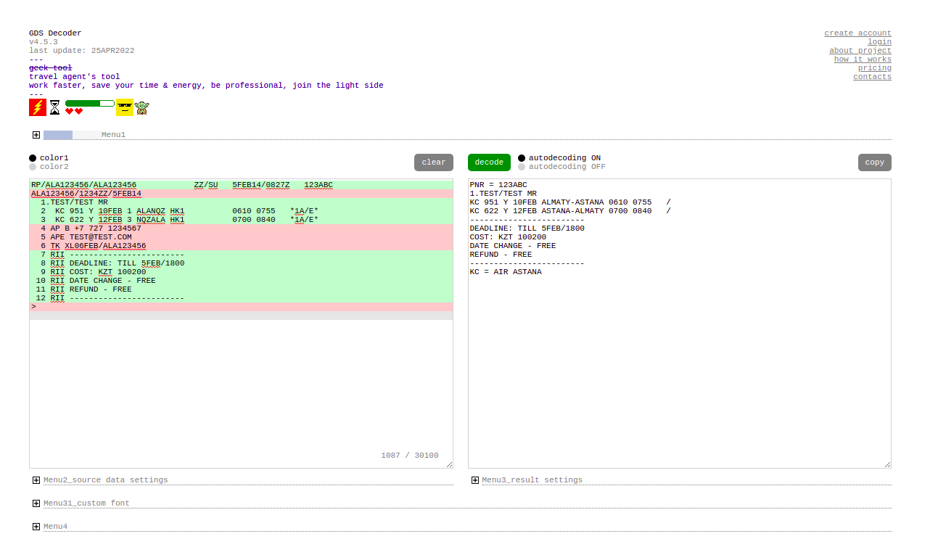Click the sunglasses smiley icon
This screenshot has height=560, width=946.
point(124,107)
